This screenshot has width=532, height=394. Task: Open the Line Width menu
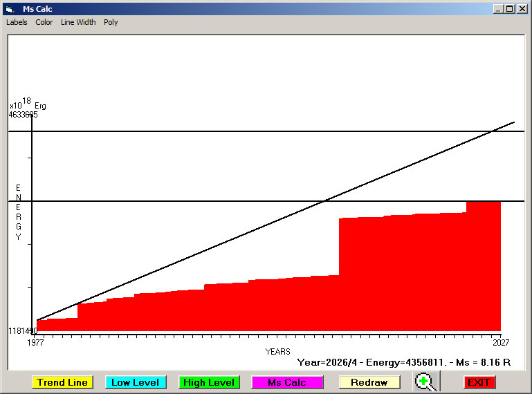coord(78,22)
